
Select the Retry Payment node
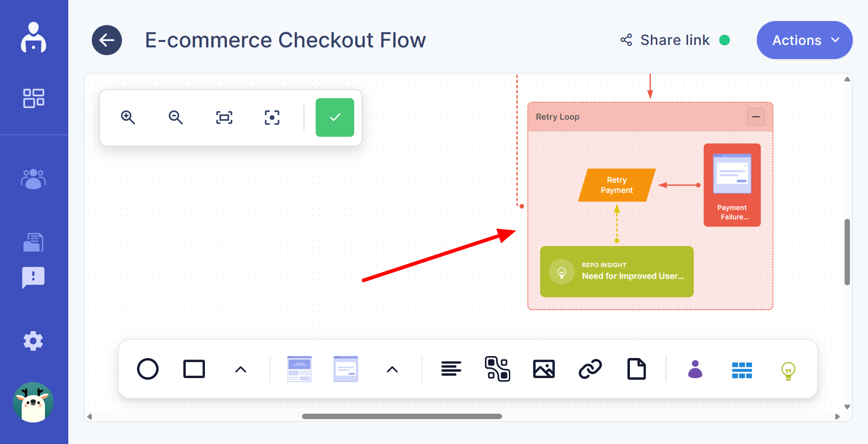point(617,185)
